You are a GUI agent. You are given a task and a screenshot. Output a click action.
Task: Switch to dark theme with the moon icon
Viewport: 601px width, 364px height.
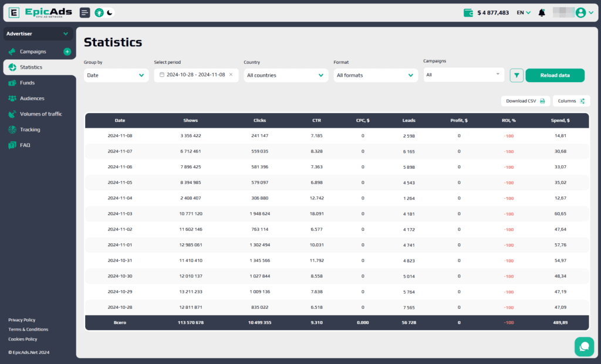pyautogui.click(x=110, y=13)
